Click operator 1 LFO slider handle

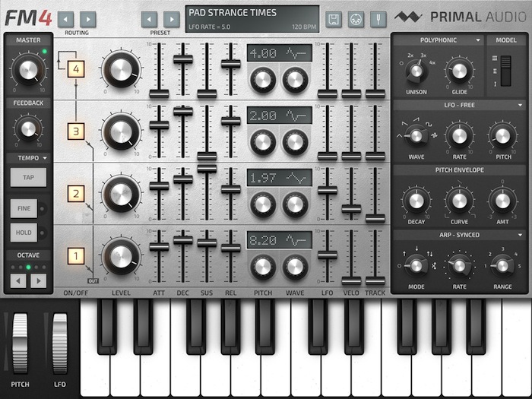tap(328, 255)
